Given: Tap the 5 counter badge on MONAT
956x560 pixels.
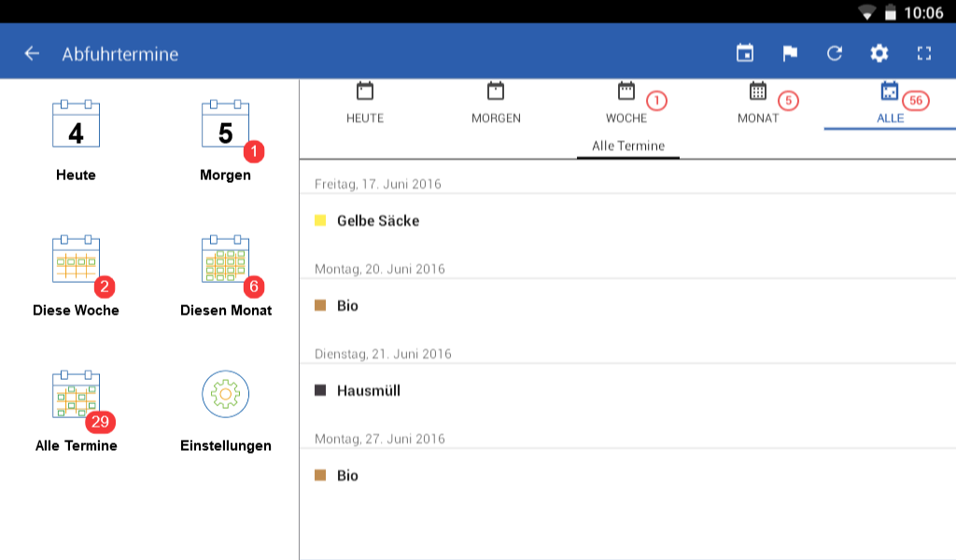Looking at the screenshot, I should click(x=788, y=101).
